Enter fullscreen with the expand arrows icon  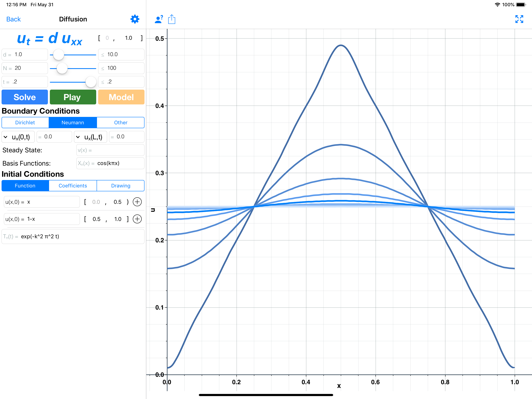coord(519,19)
